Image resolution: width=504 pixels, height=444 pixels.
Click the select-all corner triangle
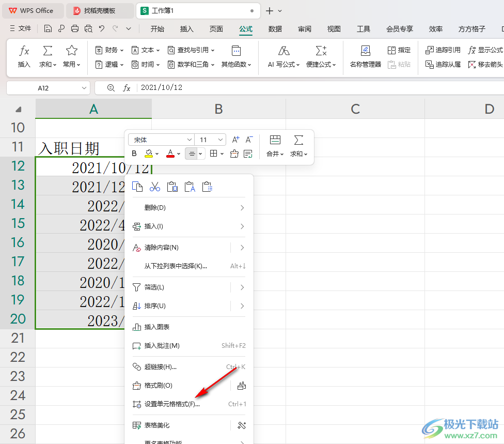[18, 110]
